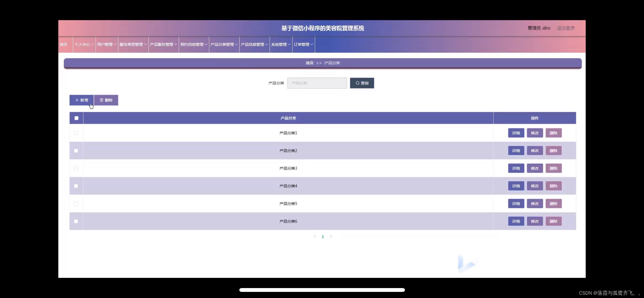Click the 产品分类2 cell text

288,151
